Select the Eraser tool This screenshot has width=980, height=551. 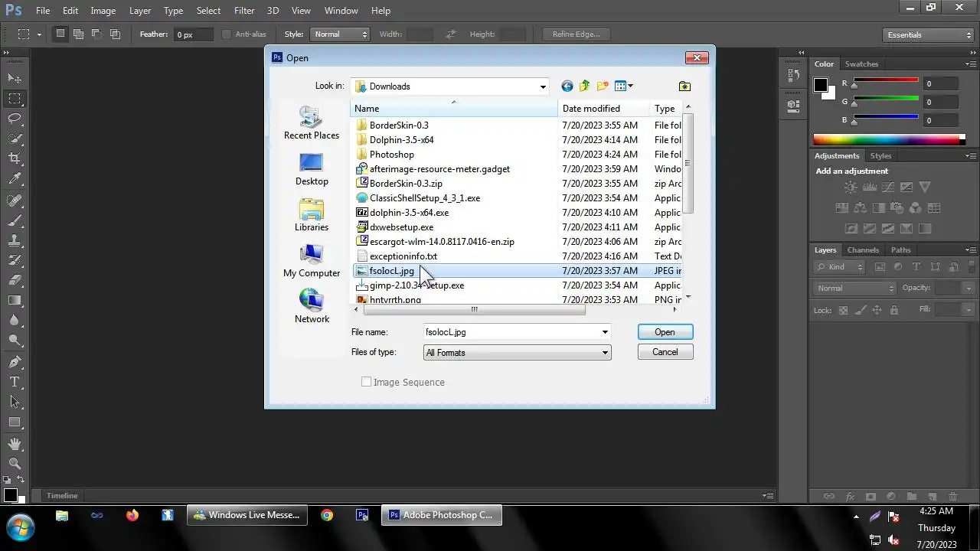pyautogui.click(x=15, y=280)
